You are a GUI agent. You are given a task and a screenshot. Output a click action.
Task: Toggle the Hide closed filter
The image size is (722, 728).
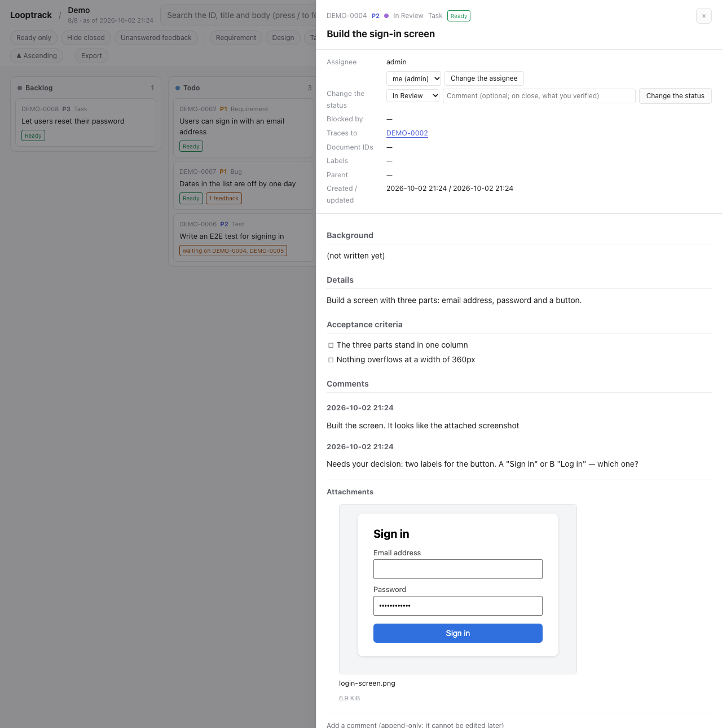point(86,38)
